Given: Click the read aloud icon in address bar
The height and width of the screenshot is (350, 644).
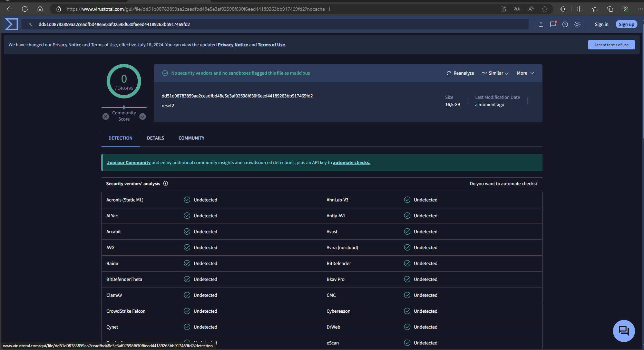Looking at the screenshot, I should click(x=531, y=9).
